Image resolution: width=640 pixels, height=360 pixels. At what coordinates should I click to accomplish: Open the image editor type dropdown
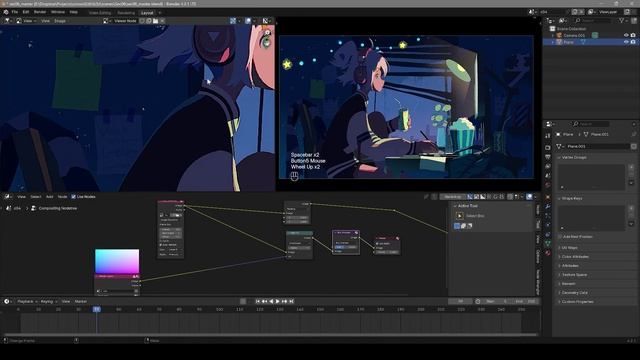click(x=8, y=20)
